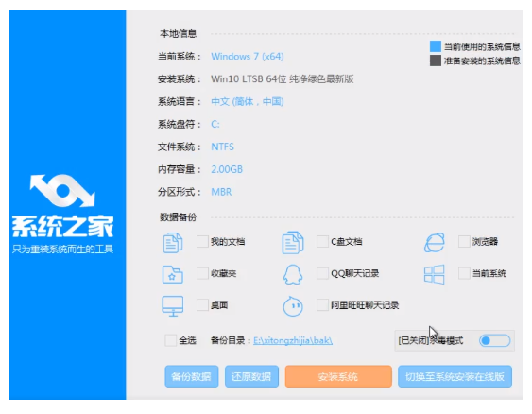Viewport: 532px width, 414px height.
Task: Click the system drive value C:
Action: pyautogui.click(x=215, y=124)
